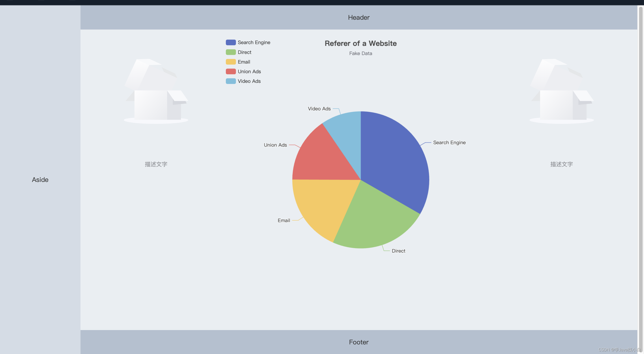This screenshot has height=354, width=644.
Task: Toggle the Union Ads legend swatch
Action: pos(231,71)
